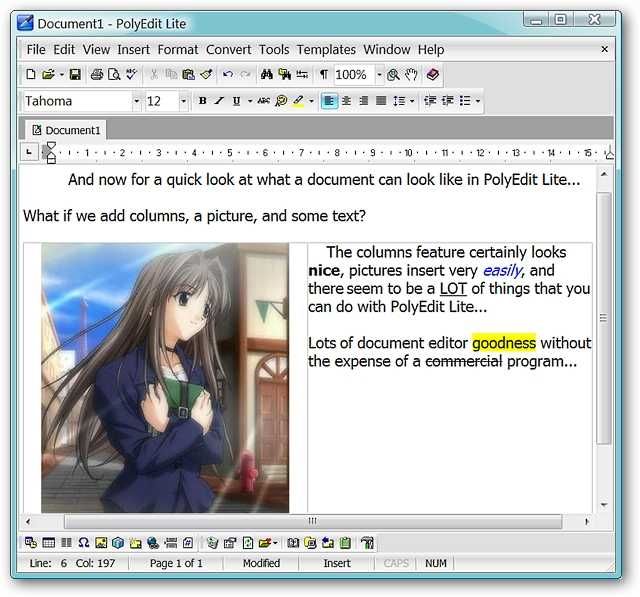Click the Undo arrow icon
The image size is (640, 597).
click(228, 75)
